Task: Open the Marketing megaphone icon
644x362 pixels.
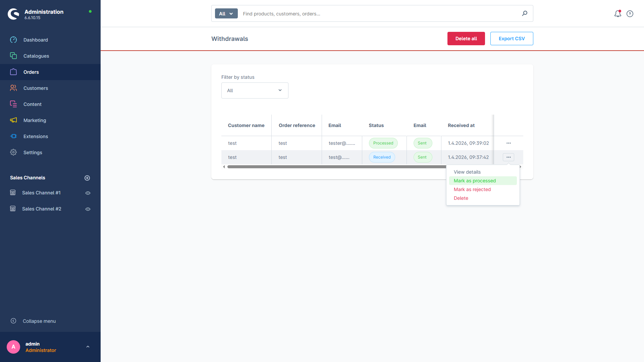Action: point(13,120)
